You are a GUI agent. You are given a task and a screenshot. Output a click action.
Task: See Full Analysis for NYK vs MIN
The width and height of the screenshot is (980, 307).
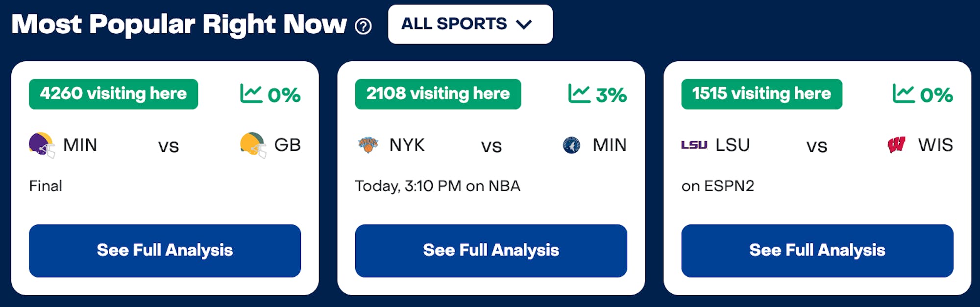(x=491, y=251)
